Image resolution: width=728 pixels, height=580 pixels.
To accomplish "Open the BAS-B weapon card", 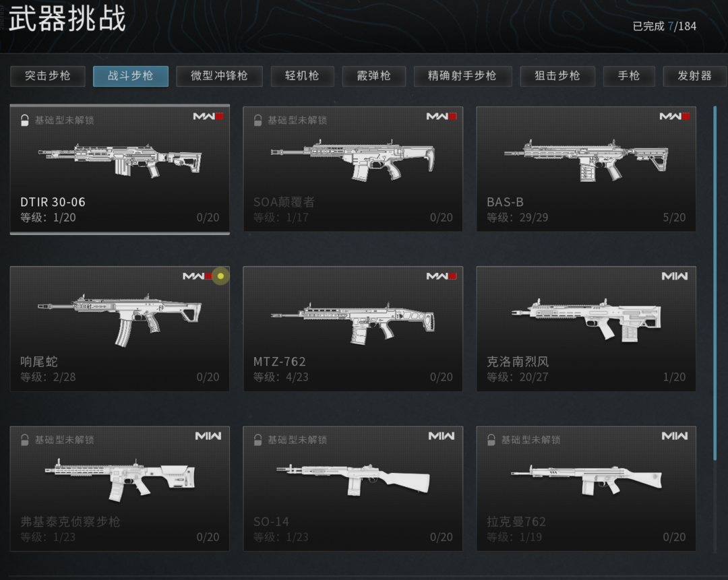I will tap(586, 169).
